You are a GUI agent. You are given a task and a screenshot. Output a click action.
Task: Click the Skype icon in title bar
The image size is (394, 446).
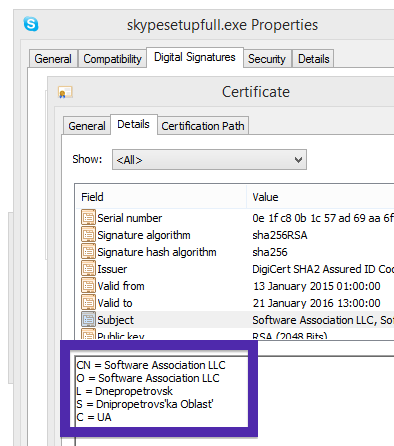tap(31, 24)
